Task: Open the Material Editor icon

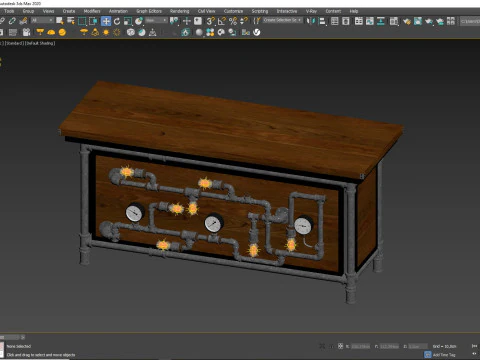Action: coord(394,21)
